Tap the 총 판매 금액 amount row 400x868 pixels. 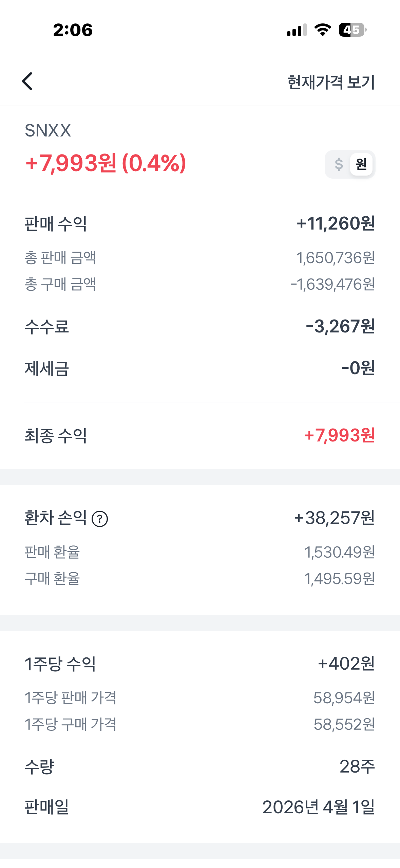199,258
